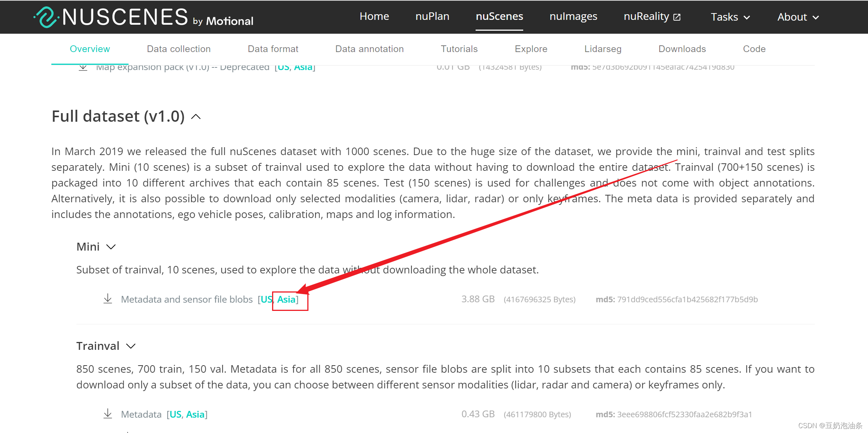The image size is (868, 433).
Task: Click Asia link for Mini sensor blobs
Action: coord(286,300)
